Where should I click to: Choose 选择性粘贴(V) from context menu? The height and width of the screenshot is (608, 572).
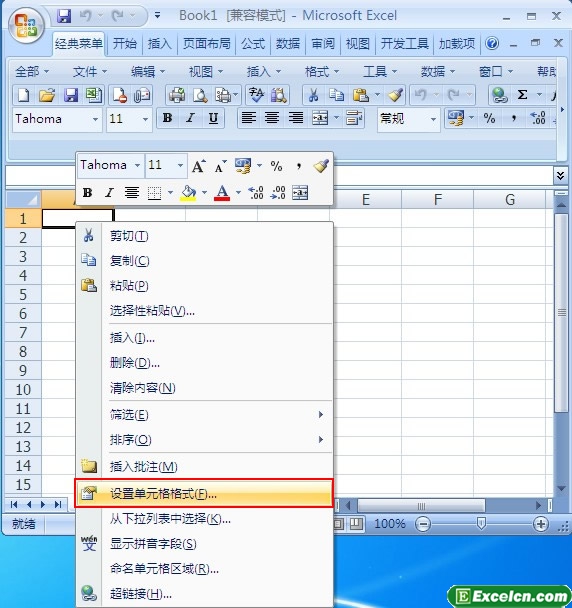[x=204, y=310]
